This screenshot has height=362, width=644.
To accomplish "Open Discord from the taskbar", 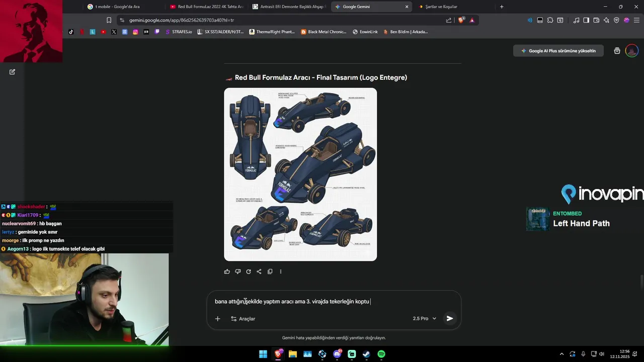I will click(337, 354).
